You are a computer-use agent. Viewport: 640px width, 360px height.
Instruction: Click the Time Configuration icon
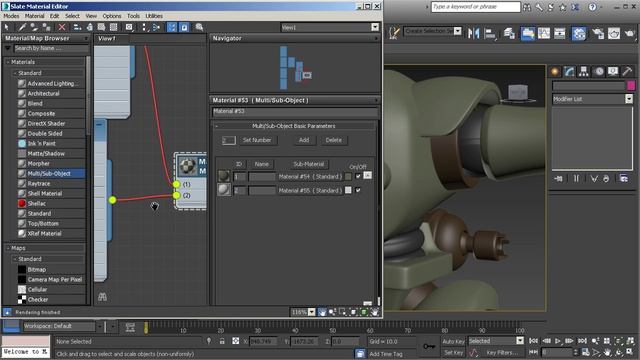click(585, 351)
